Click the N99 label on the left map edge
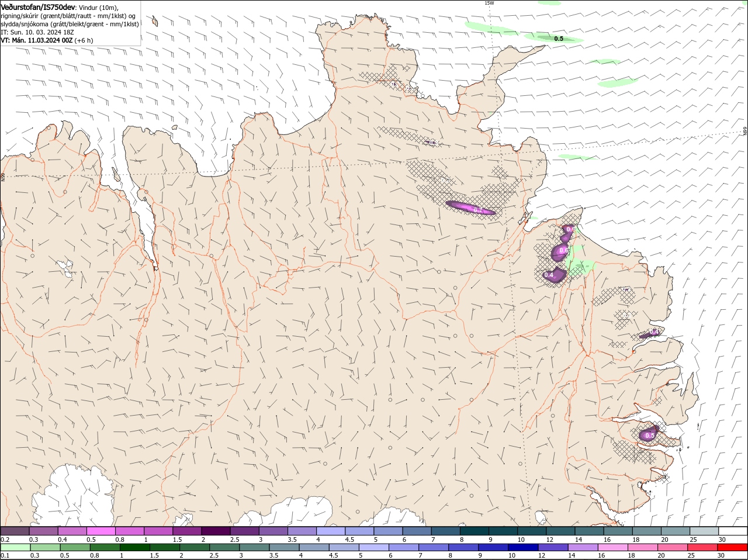Image resolution: width=748 pixels, height=560 pixels. click(3, 176)
